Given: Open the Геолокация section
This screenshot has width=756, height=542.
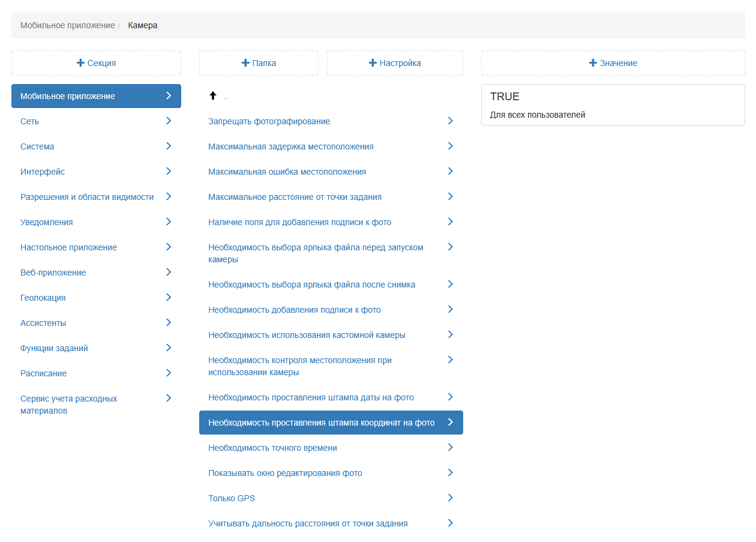Looking at the screenshot, I should pos(43,298).
